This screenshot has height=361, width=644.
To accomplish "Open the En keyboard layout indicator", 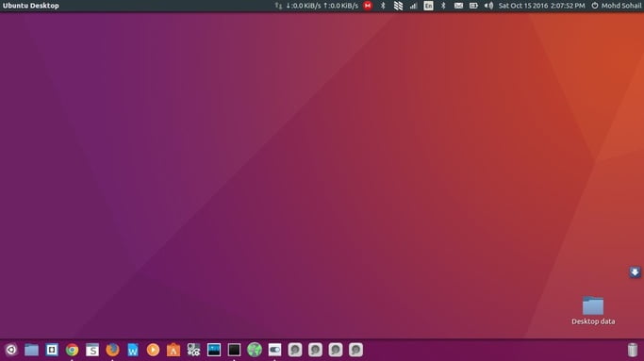I will tap(428, 6).
